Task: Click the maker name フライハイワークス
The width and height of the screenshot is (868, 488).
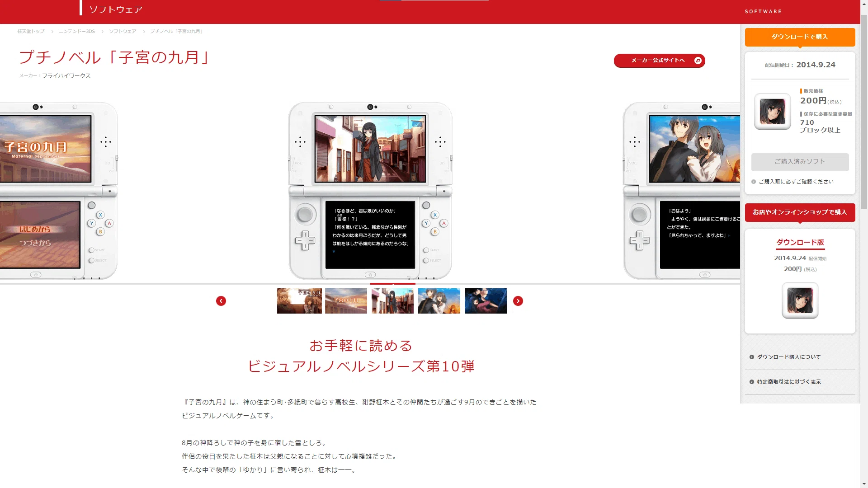Action: [66, 76]
